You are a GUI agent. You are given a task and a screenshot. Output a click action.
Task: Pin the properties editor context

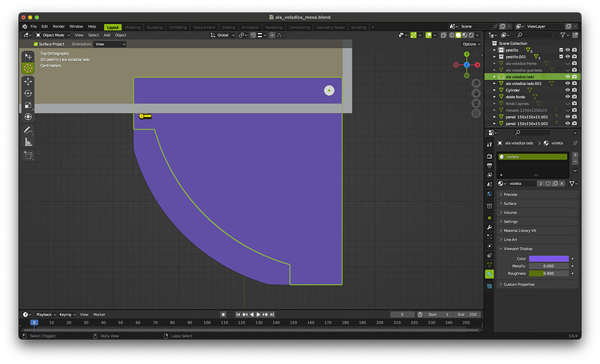[x=574, y=143]
